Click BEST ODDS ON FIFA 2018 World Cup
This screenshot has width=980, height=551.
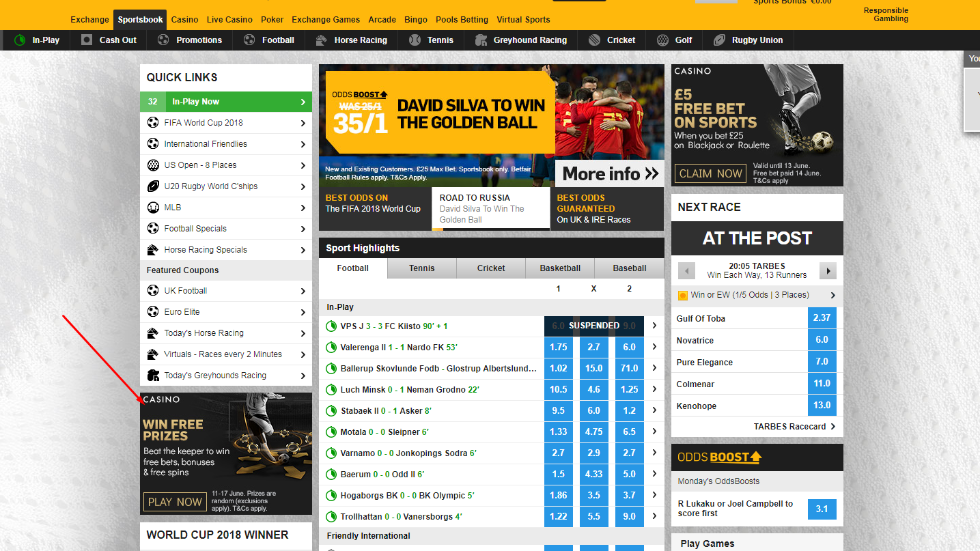tap(375, 209)
